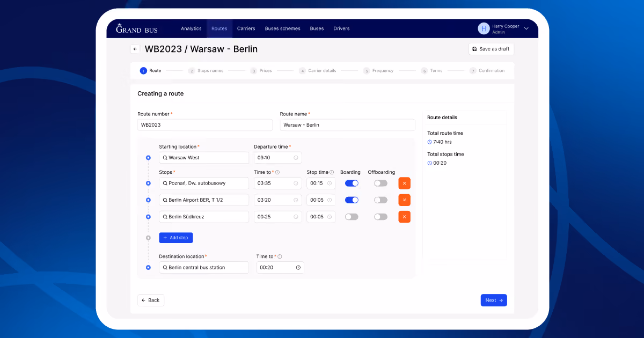Remove Berlin Airport stop with X button
Viewport: 644px width, 338px height.
click(404, 200)
